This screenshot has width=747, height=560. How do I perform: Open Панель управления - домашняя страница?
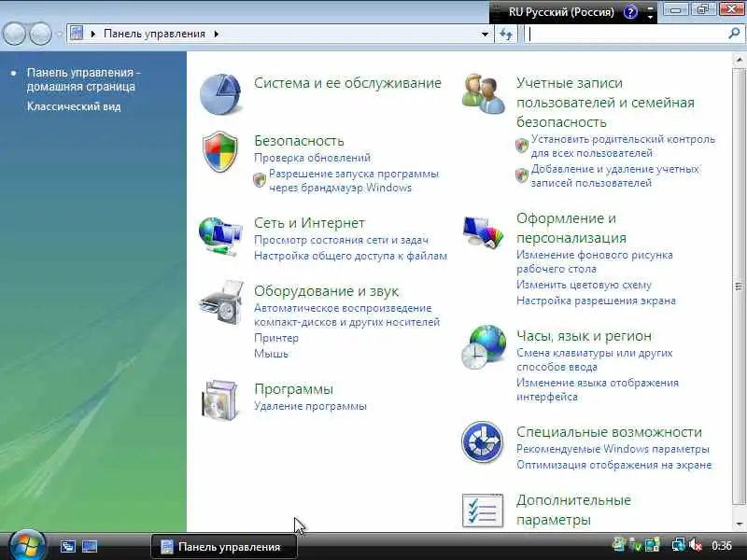84,79
